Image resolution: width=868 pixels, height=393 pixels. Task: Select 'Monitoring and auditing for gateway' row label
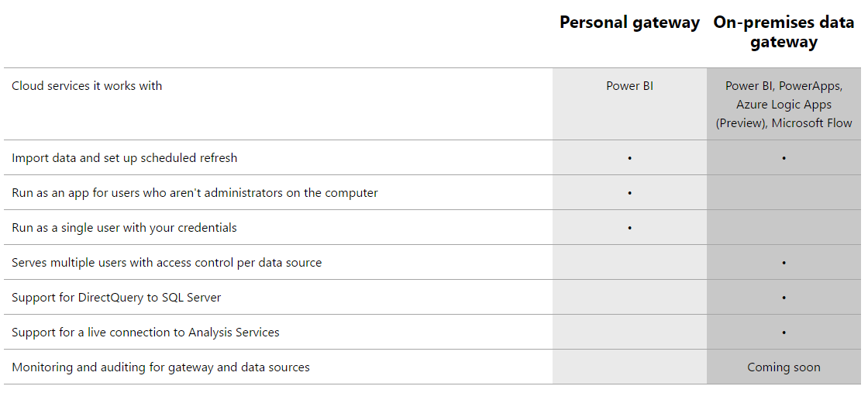click(160, 367)
